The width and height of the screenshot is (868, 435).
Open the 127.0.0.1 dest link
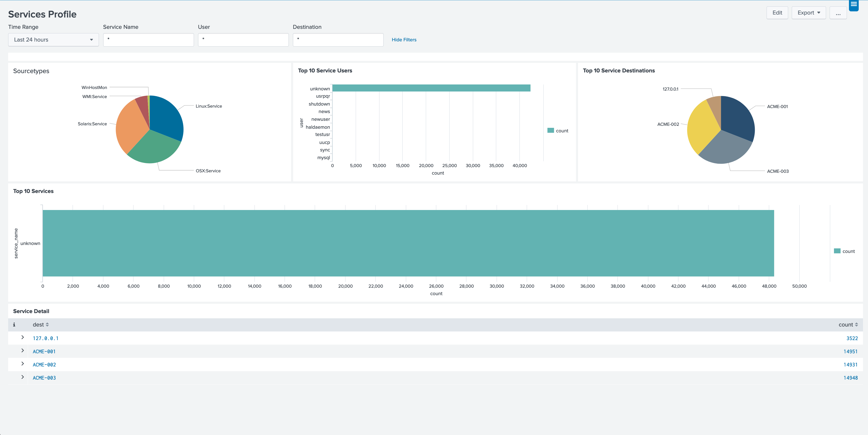(x=46, y=338)
